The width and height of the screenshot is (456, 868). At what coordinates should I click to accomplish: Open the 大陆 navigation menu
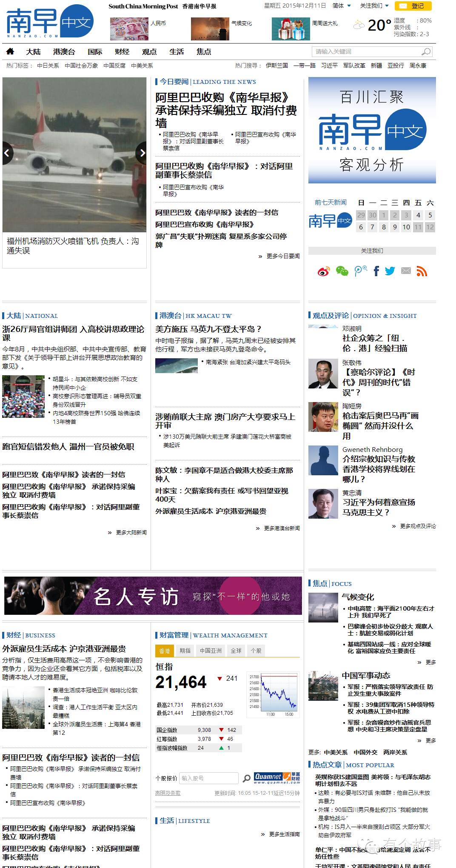(33, 51)
